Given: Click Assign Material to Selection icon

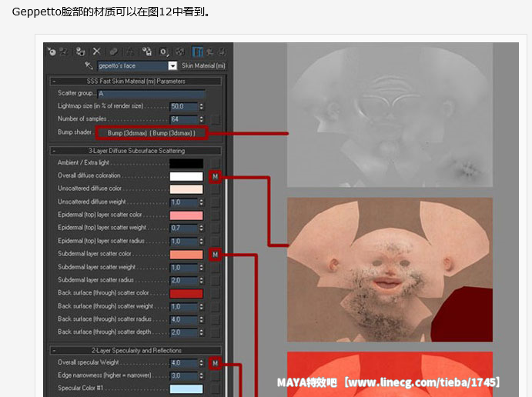Looking at the screenshot, I should click(80, 52).
